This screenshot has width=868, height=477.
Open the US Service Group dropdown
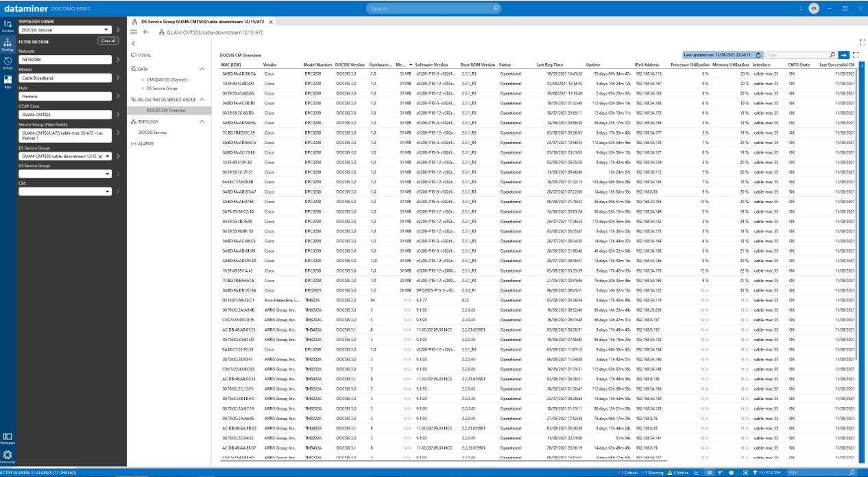[x=65, y=174]
